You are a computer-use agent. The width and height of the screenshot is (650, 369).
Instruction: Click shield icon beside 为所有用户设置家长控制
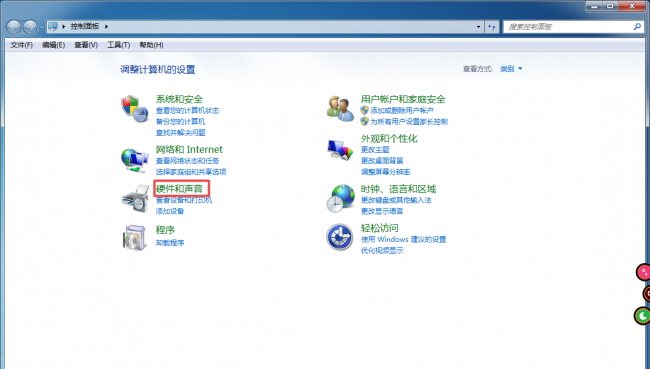(x=364, y=121)
